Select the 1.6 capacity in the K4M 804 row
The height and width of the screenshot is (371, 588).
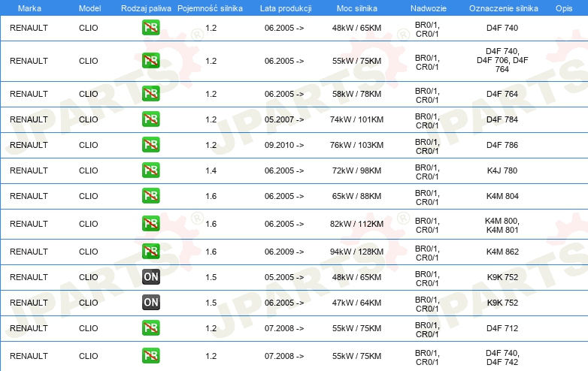click(211, 196)
